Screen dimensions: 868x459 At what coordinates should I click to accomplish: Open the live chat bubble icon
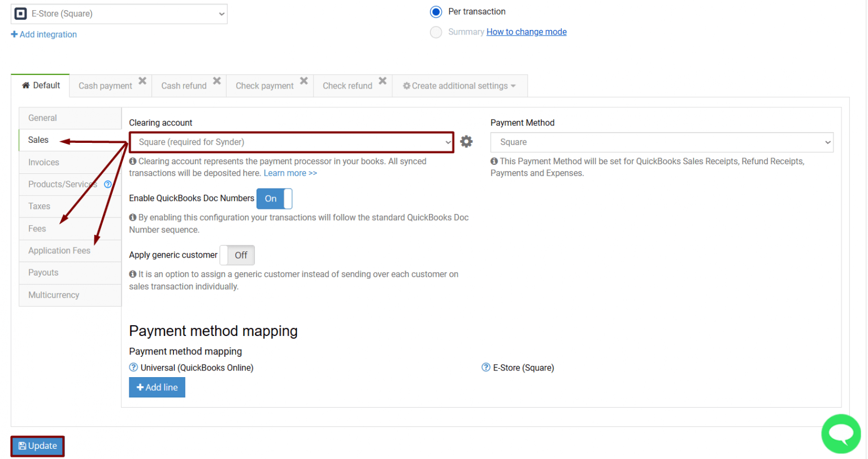(841, 434)
